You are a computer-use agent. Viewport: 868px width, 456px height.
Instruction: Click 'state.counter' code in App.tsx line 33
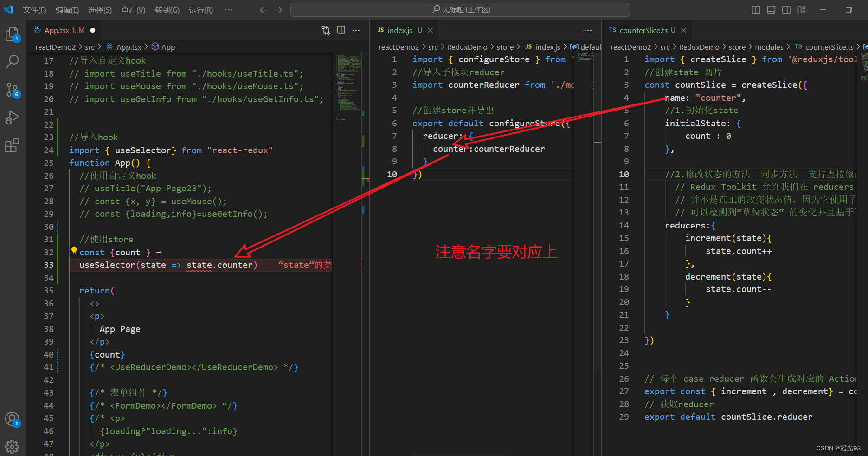(x=220, y=265)
